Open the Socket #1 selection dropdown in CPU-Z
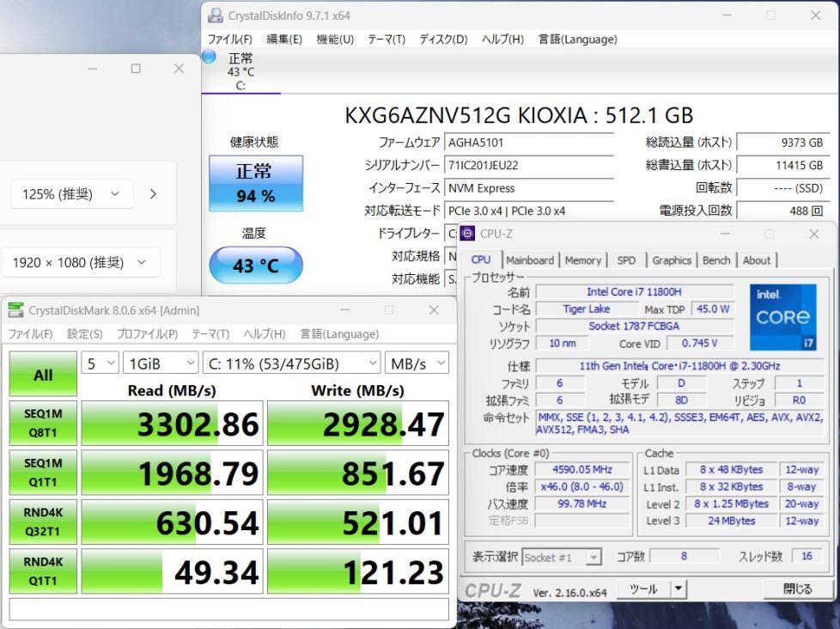 click(563, 556)
